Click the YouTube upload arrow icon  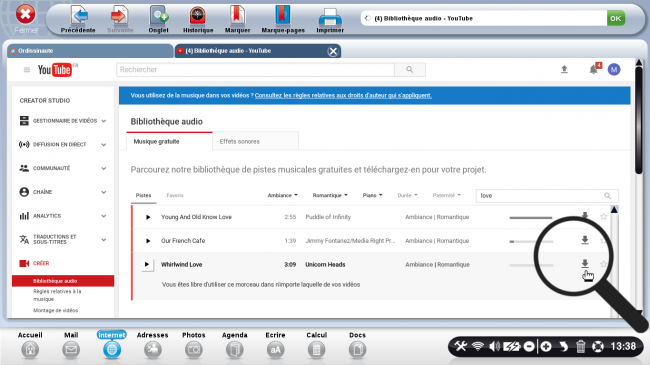564,69
